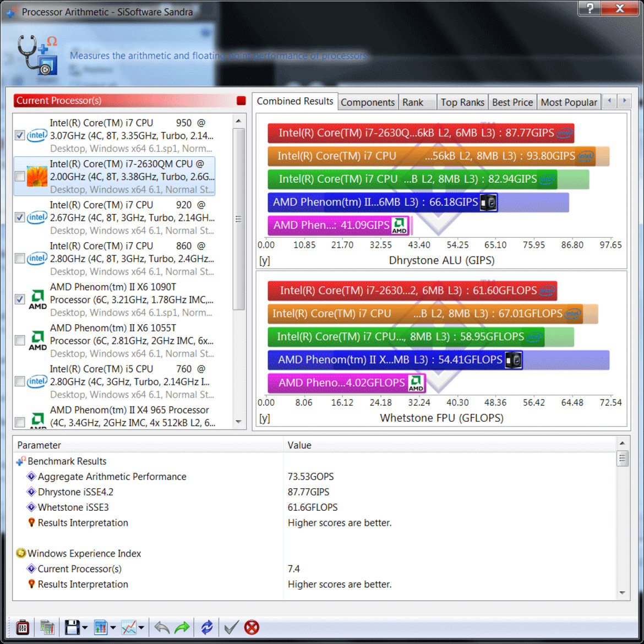Click the copy results icon in the bottom toolbar
This screenshot has height=644, width=644.
pyautogui.click(x=47, y=627)
